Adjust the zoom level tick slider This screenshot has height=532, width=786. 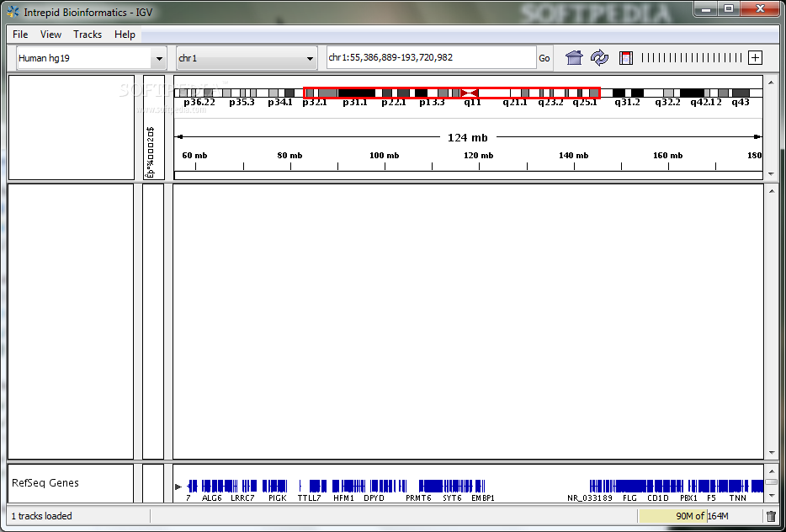pos(693,58)
